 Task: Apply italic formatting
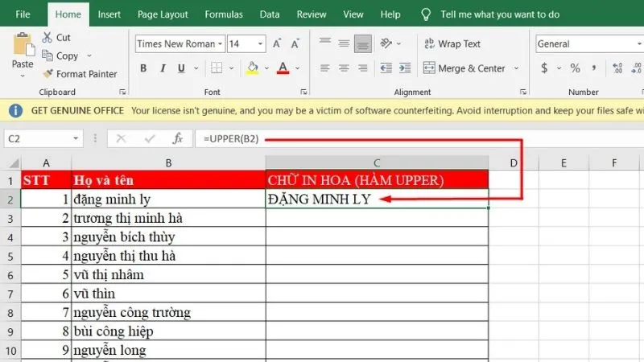pyautogui.click(x=163, y=68)
